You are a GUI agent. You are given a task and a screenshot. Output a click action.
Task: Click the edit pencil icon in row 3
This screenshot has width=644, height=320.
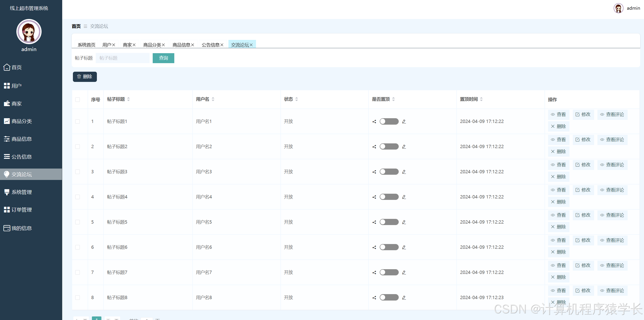(404, 172)
